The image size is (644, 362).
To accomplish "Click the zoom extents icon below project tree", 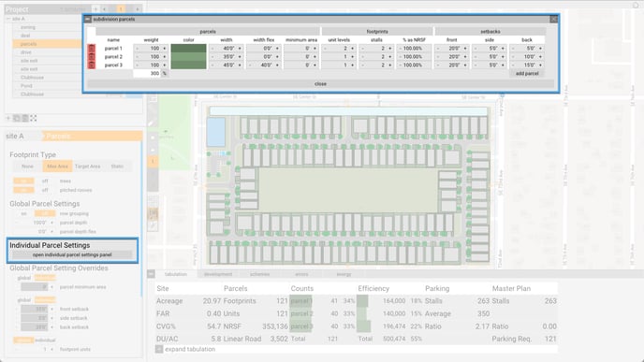I will coord(34,118).
